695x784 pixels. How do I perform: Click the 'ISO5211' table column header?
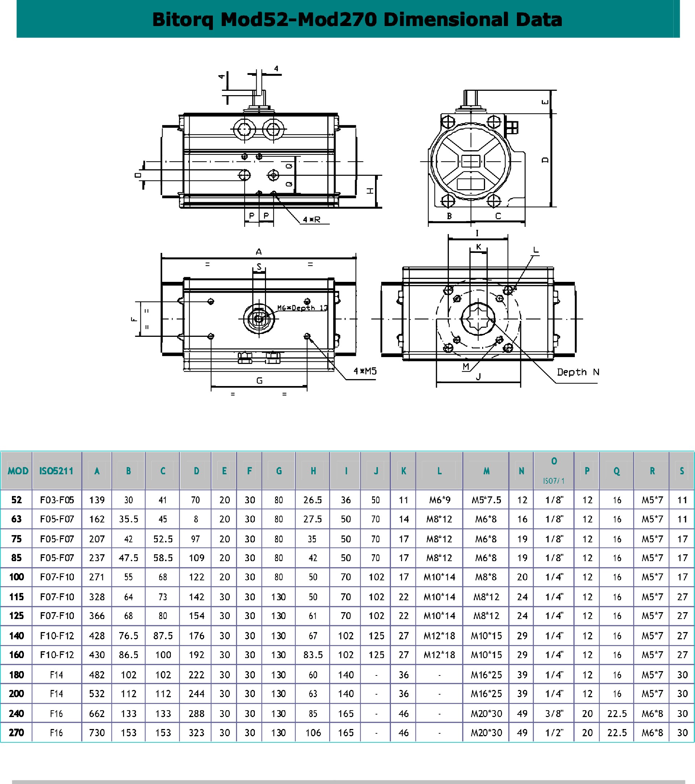[56, 471]
